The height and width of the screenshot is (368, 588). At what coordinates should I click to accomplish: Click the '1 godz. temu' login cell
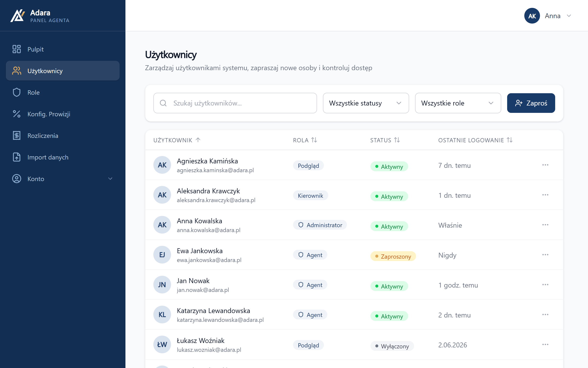[x=458, y=285]
